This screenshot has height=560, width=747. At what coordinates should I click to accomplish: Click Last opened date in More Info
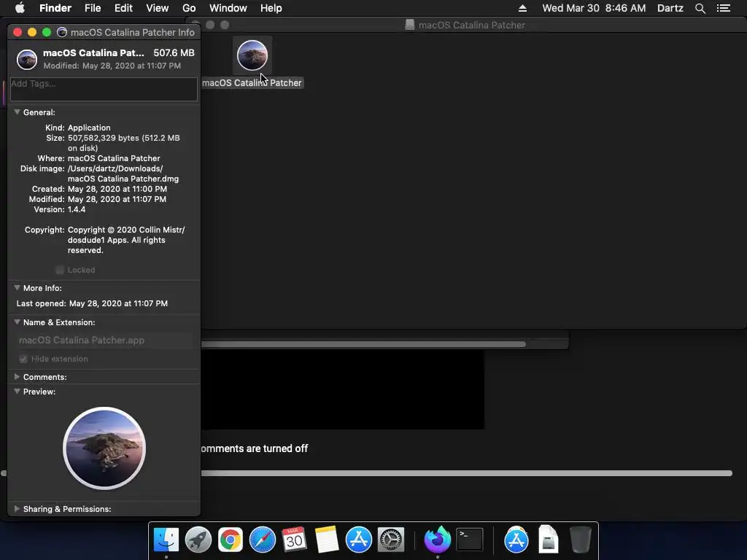[118, 303]
